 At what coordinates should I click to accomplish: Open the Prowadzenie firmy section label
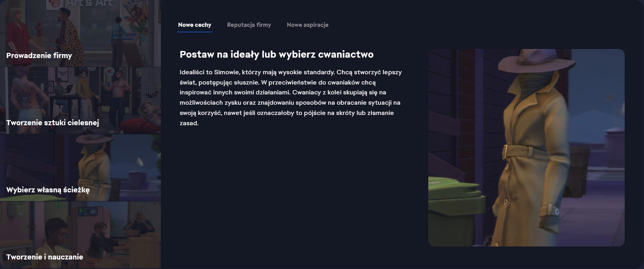(39, 56)
